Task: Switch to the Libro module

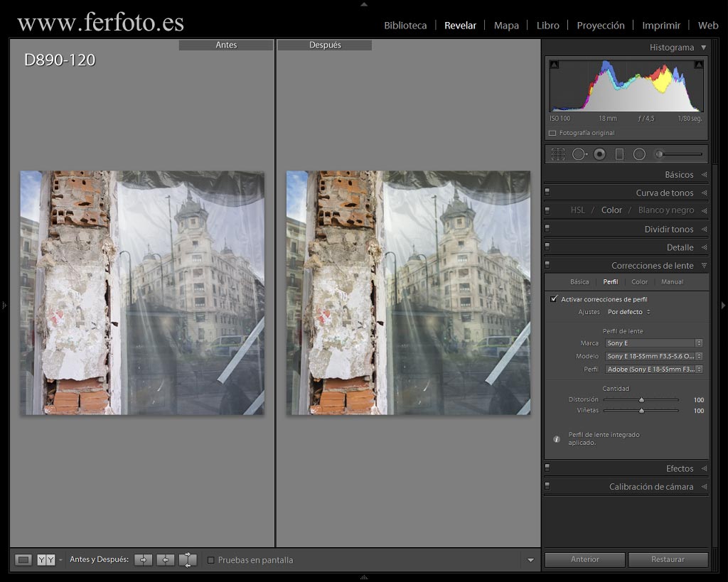Action: (x=548, y=26)
